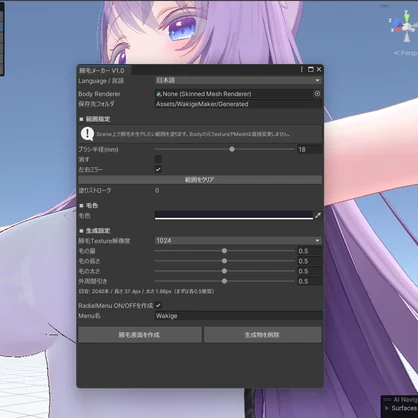
Task: Adjust the 毛の長さ slider handle
Action: [224, 261]
